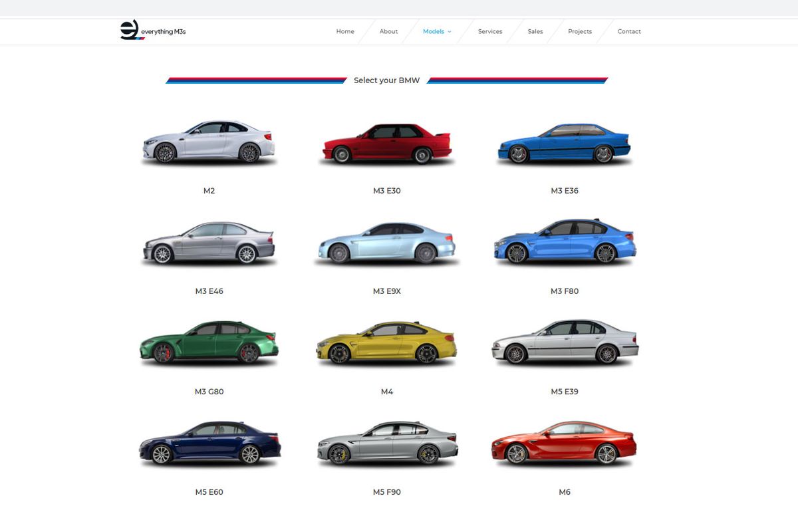Select the white M2 coupe thumbnail
798x532 pixels.
[209, 143]
